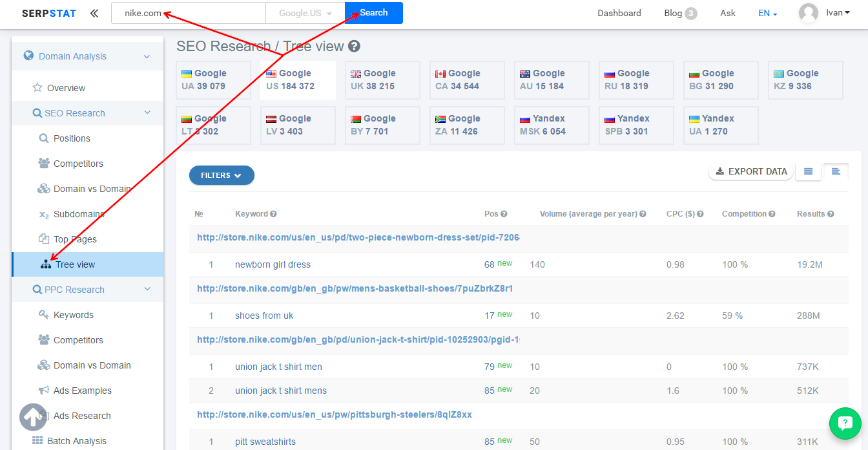The width and height of the screenshot is (868, 450).
Task: Open the Ask link
Action: [728, 13]
